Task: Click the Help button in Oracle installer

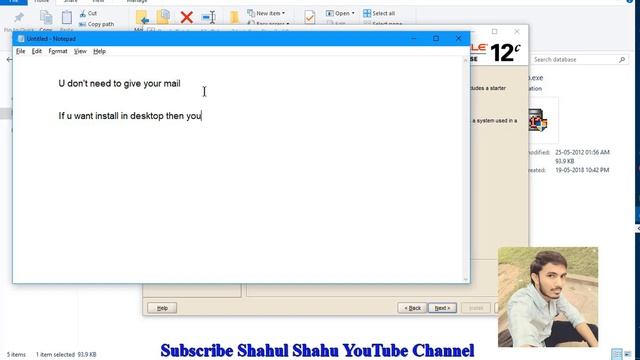Action: point(162,308)
